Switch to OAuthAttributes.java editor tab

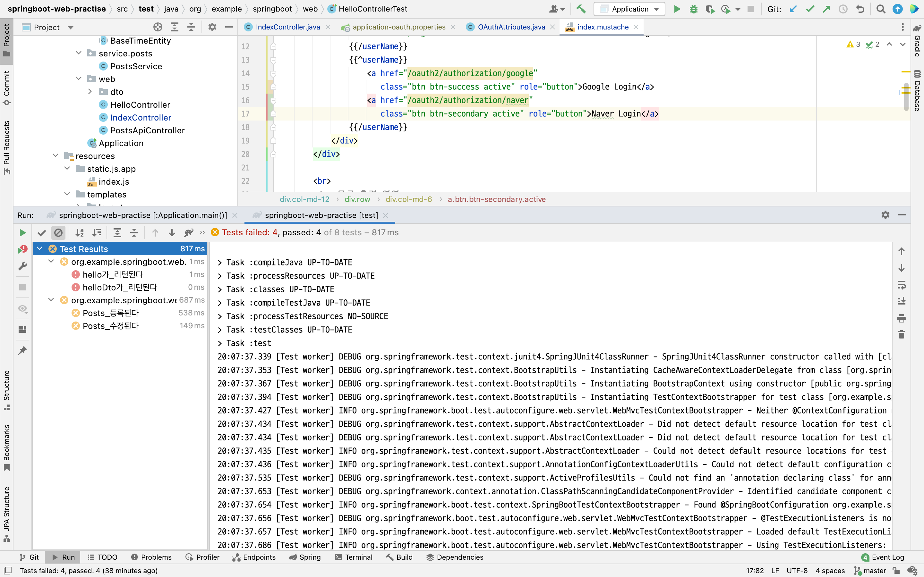pos(511,27)
